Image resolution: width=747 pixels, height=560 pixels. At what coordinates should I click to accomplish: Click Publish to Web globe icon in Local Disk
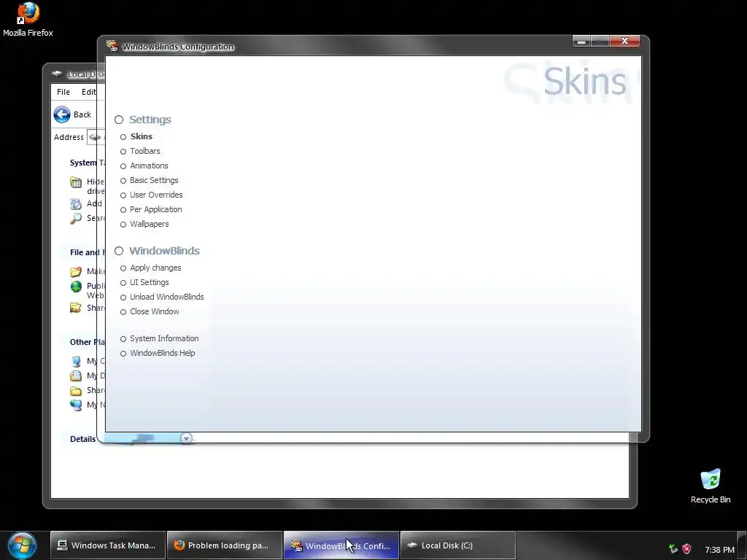point(76,286)
